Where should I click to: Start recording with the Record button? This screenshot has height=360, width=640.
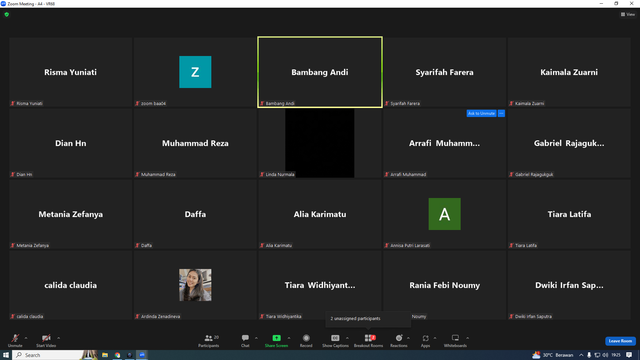coord(306,340)
